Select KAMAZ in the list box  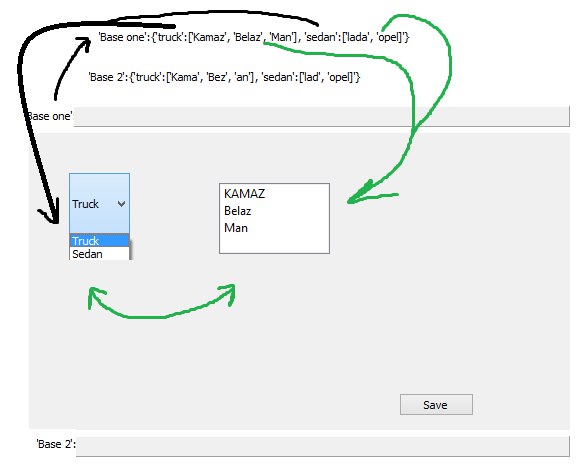pos(245,194)
